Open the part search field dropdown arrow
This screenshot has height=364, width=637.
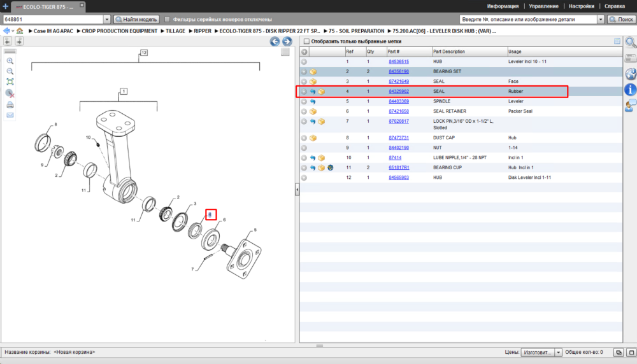tap(601, 19)
